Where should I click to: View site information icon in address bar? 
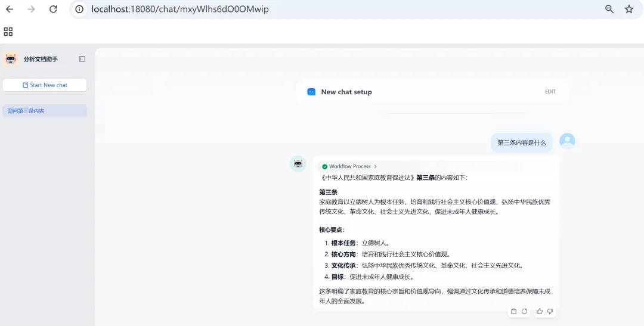point(80,9)
